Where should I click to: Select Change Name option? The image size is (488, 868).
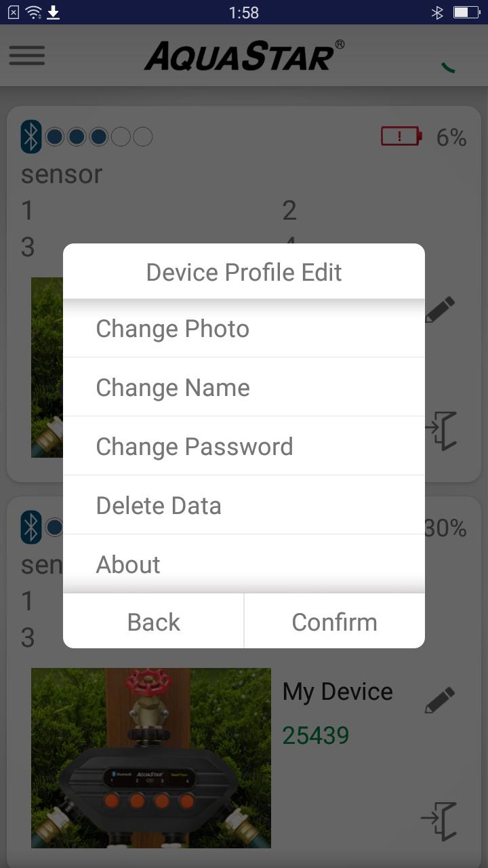click(x=244, y=387)
